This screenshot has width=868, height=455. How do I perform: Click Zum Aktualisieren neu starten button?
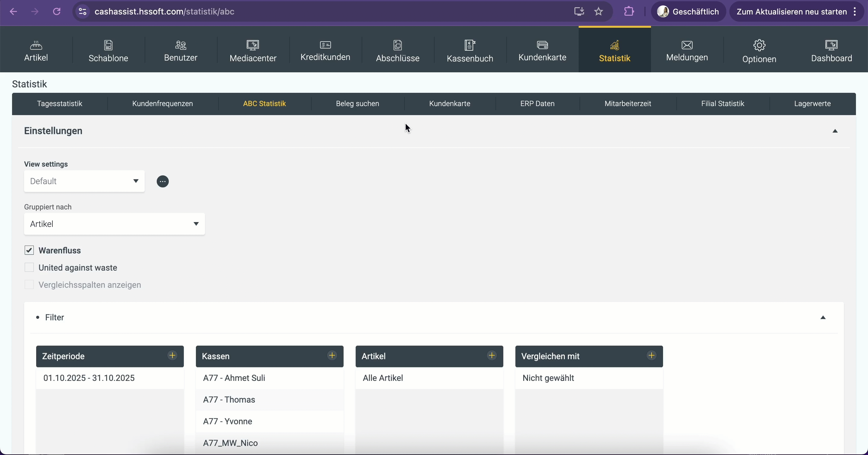click(791, 12)
